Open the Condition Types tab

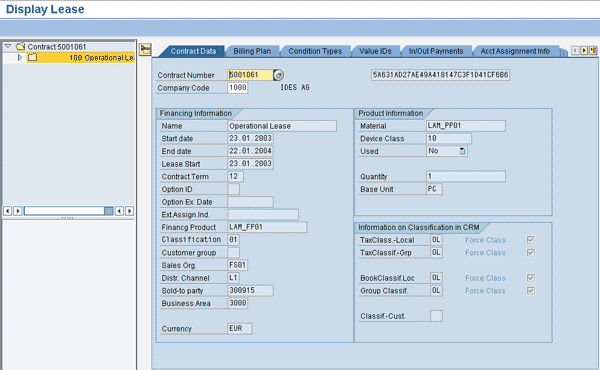click(x=315, y=51)
